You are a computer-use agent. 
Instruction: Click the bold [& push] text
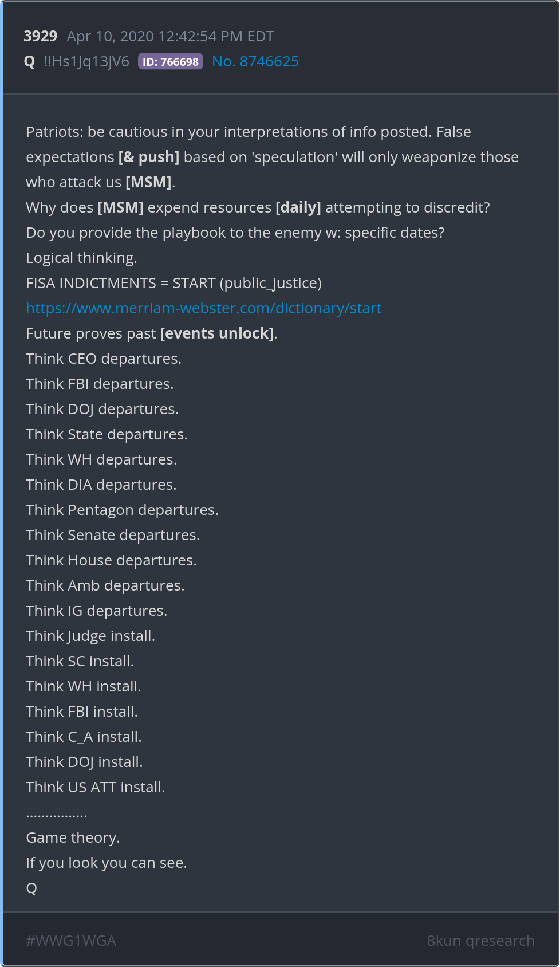coord(149,157)
